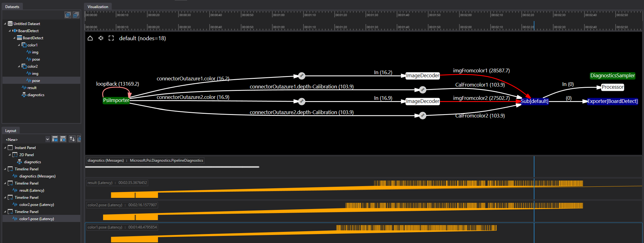644x243 pixels.
Task: Click the save layout as icon
Action: (x=63, y=139)
